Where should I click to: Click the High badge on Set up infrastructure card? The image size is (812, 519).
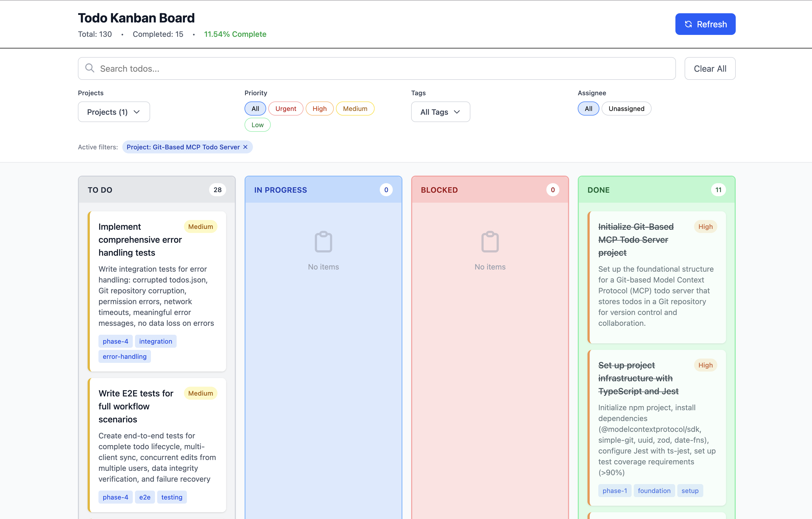point(705,365)
